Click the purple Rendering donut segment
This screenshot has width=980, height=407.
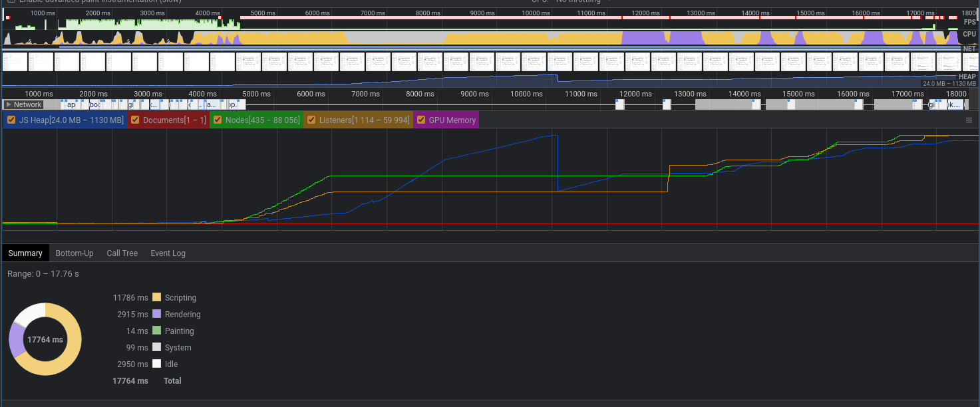[15, 339]
